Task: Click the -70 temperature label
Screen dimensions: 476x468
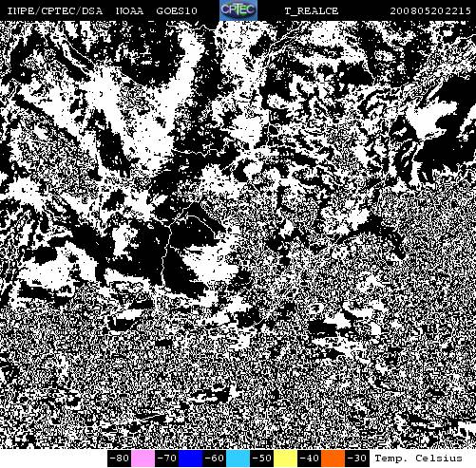Action: [166, 459]
